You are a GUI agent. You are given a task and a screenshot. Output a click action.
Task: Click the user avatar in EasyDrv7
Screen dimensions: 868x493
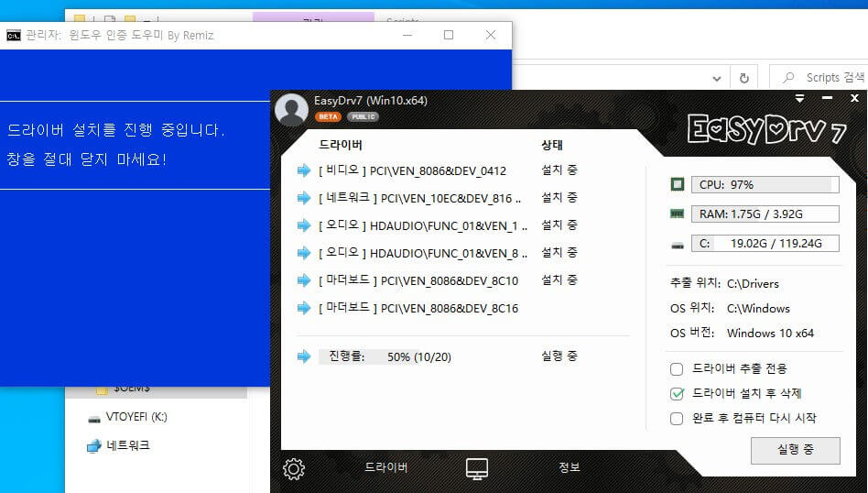[291, 109]
